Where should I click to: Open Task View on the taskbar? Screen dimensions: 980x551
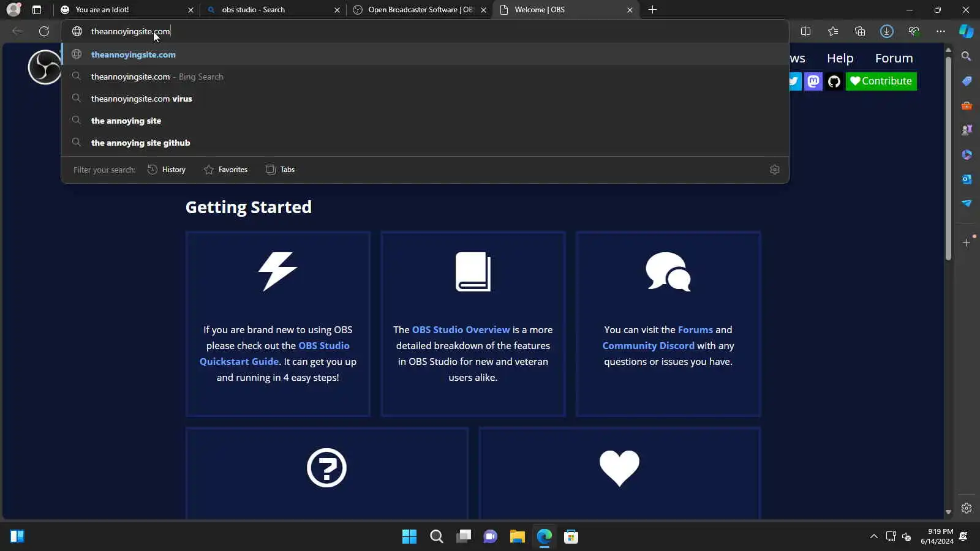coord(463,537)
